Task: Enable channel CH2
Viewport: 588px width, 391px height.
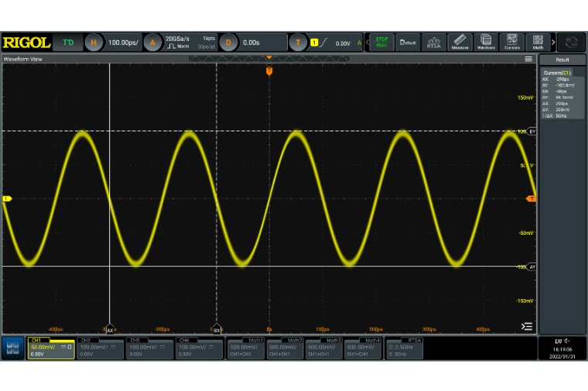Action: 100,347
